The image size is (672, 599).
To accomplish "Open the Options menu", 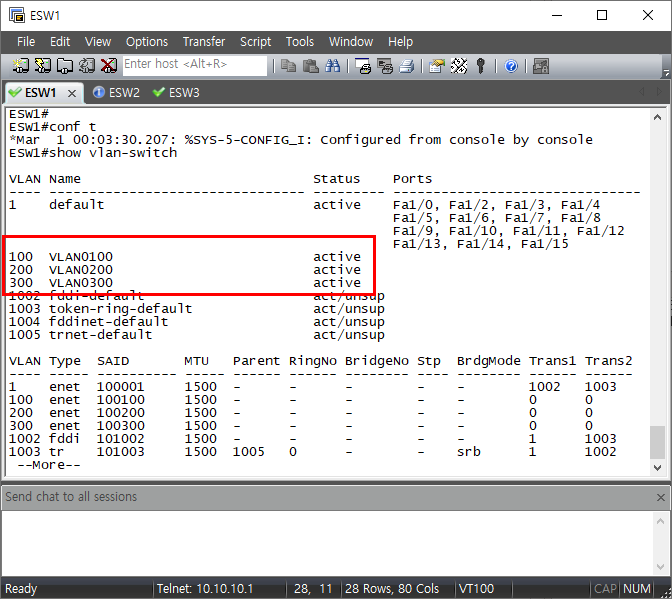I will (147, 42).
